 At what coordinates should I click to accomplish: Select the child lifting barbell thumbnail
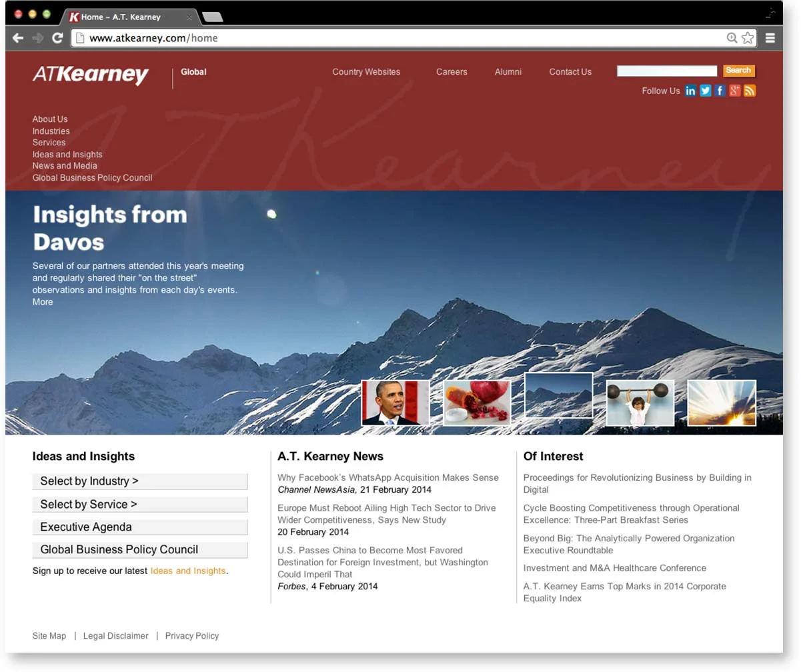tap(640, 403)
